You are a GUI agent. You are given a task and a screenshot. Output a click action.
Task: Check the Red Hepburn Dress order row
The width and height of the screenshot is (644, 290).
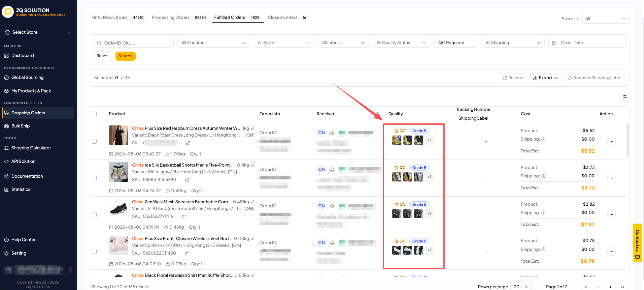[x=94, y=141]
